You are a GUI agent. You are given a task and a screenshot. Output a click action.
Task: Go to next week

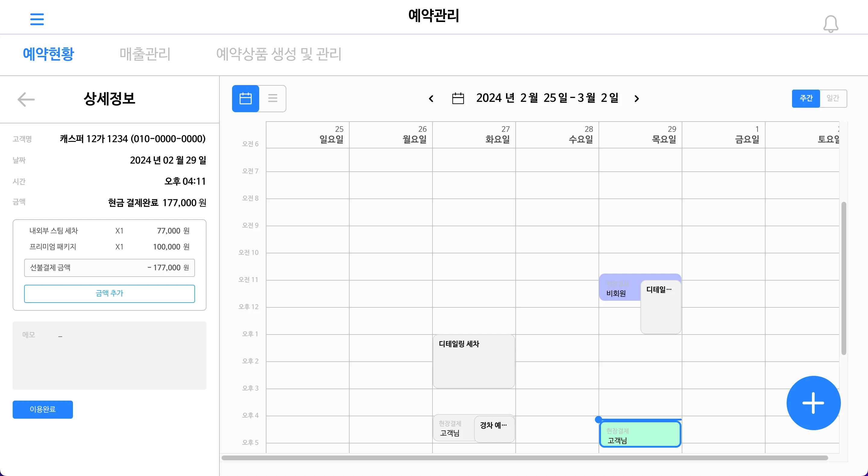coord(637,99)
